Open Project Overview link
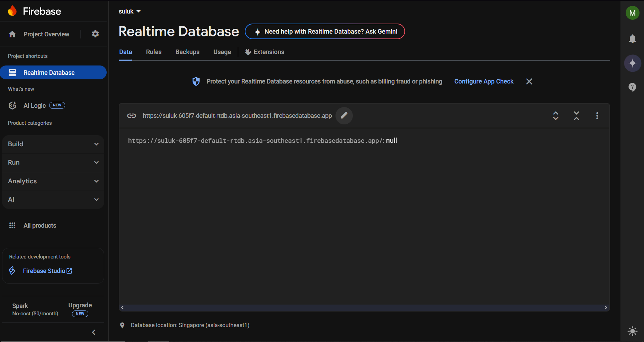644x342 pixels. [46, 34]
